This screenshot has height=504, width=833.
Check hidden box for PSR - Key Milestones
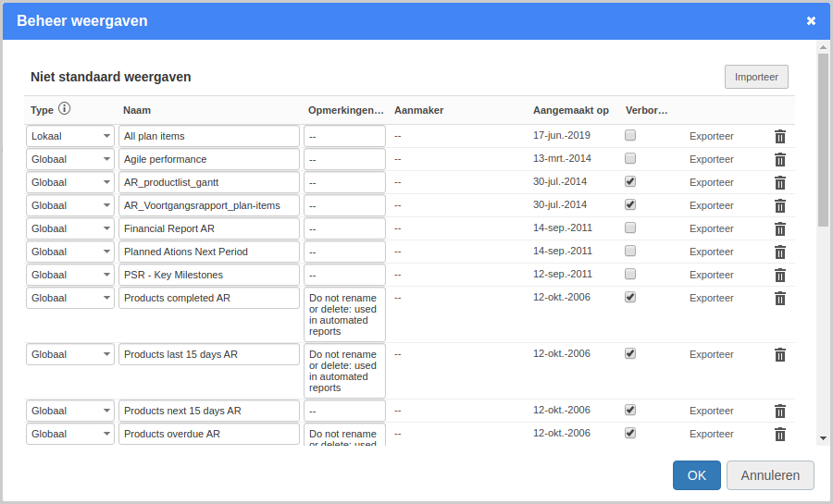630,274
